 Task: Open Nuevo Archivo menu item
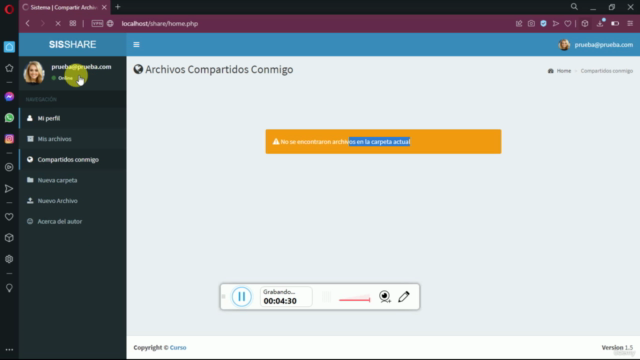(x=73, y=201)
